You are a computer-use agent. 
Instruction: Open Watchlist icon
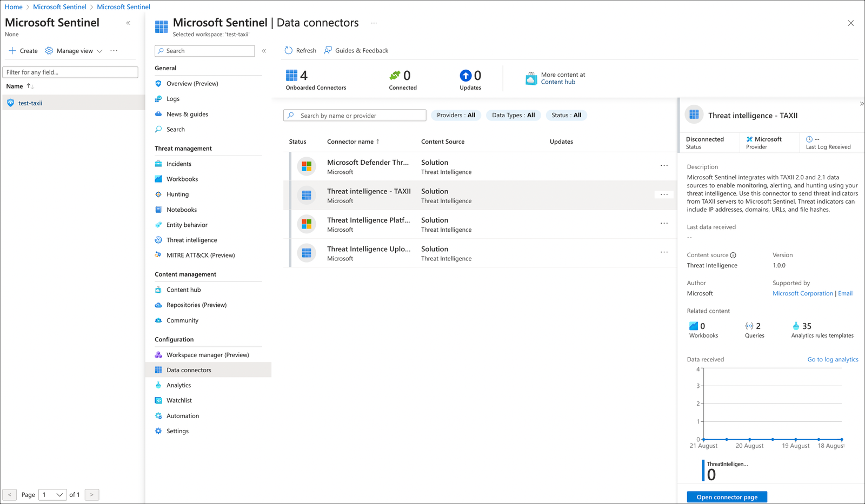[x=158, y=400]
